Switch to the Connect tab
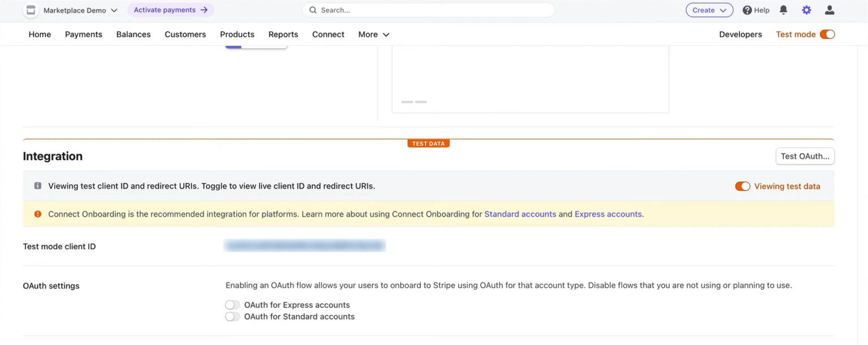Viewport: 868px width, 345px height. coord(328,34)
